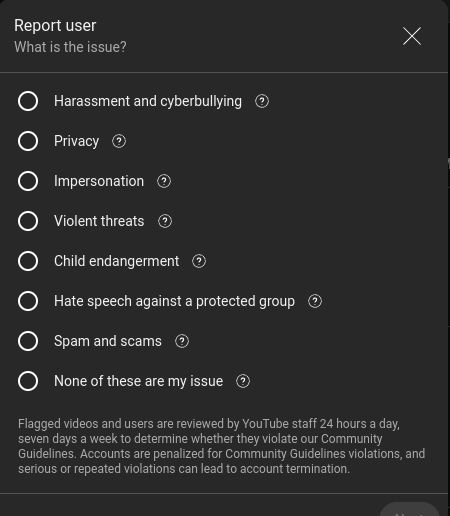The height and width of the screenshot is (516, 450).
Task: Select the Impersonation radio button
Action: coord(28,181)
